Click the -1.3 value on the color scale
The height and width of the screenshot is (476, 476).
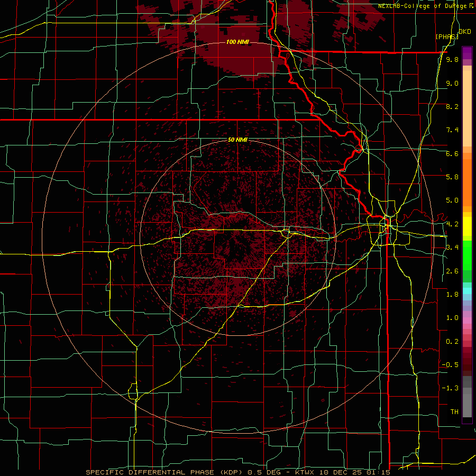pos(450,388)
